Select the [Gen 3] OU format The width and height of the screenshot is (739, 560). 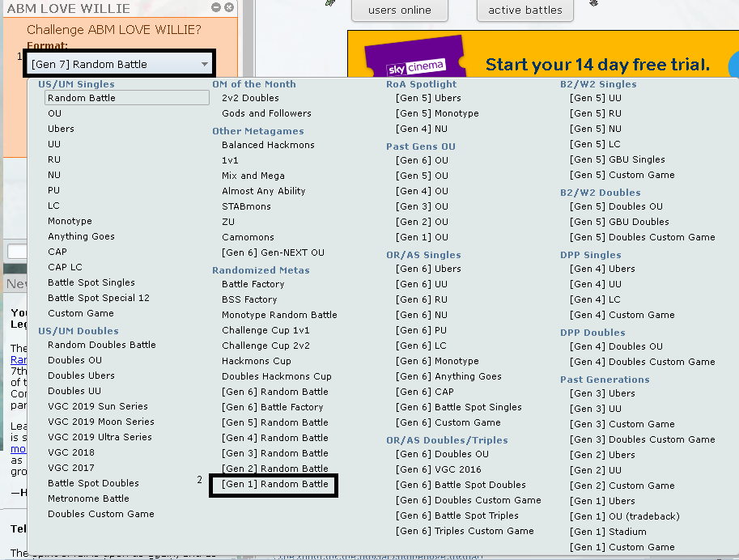click(x=422, y=206)
